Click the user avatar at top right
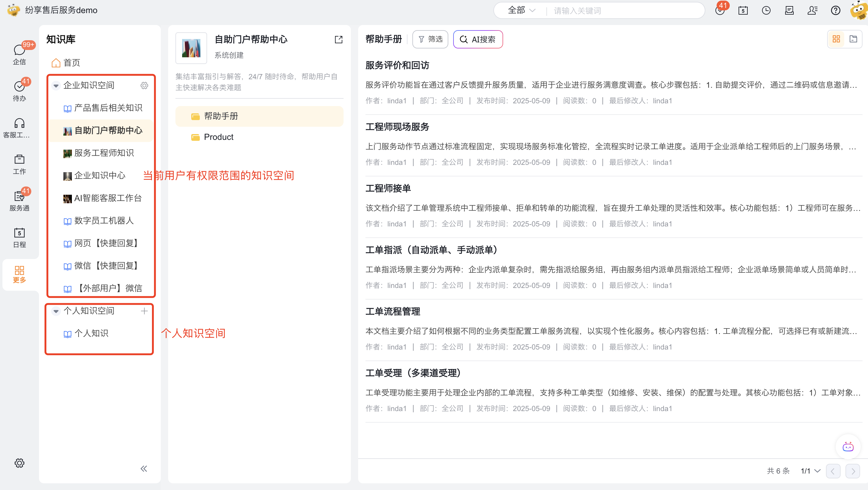868x490 pixels. [x=859, y=10]
